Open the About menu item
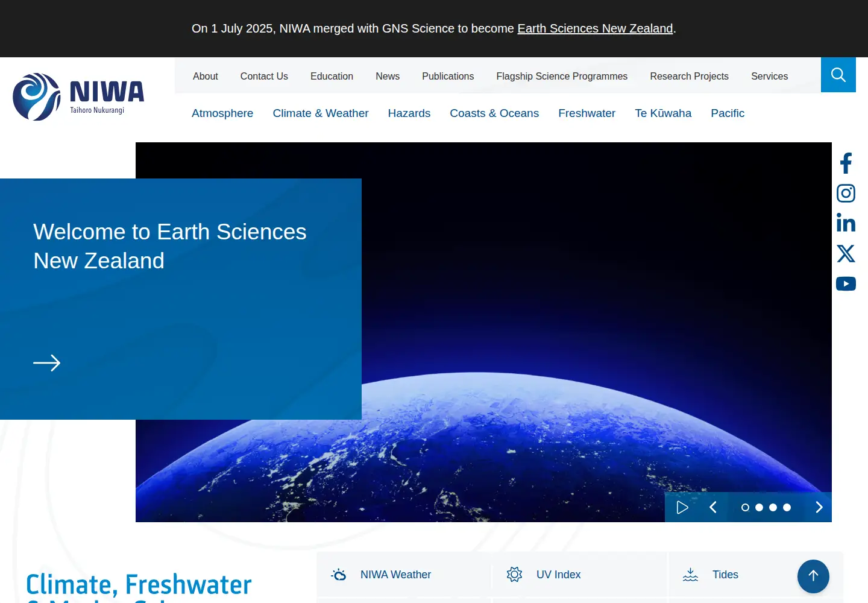The height and width of the screenshot is (603, 868). point(206,76)
